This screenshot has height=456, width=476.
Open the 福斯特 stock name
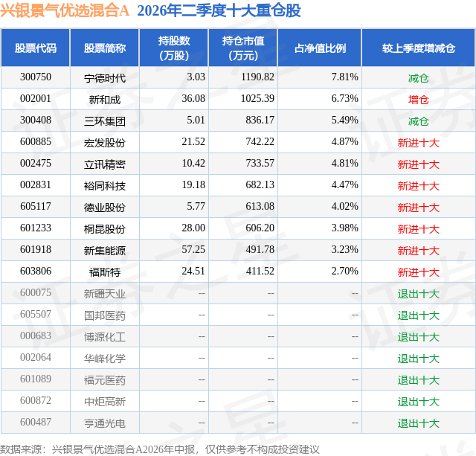(105, 272)
